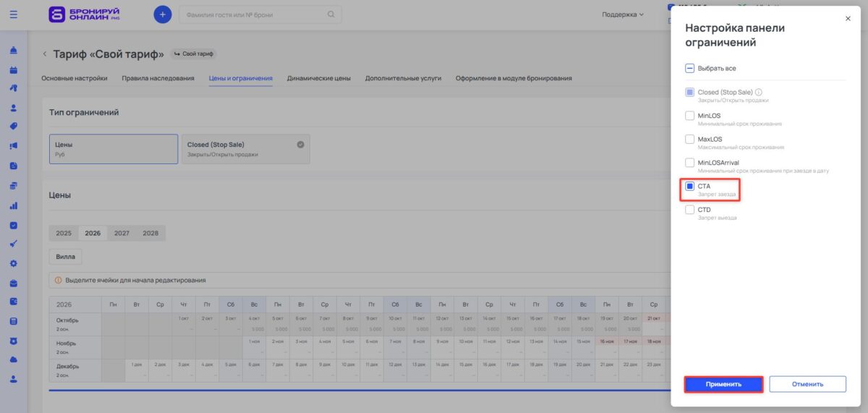Image resolution: width=868 pixels, height=413 pixels.
Task: Open the wallet sidebar icon
Action: (x=14, y=301)
